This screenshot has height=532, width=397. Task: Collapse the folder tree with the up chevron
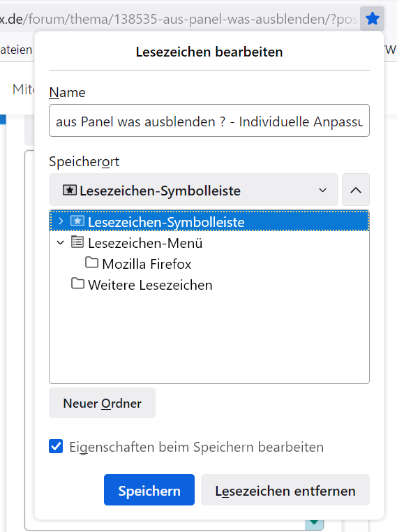pos(356,190)
